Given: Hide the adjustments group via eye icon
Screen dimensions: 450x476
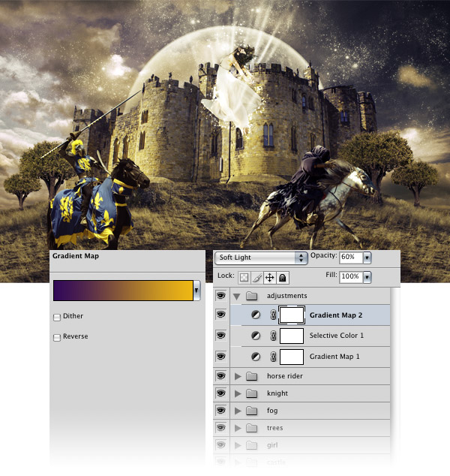Looking at the screenshot, I should click(220, 295).
